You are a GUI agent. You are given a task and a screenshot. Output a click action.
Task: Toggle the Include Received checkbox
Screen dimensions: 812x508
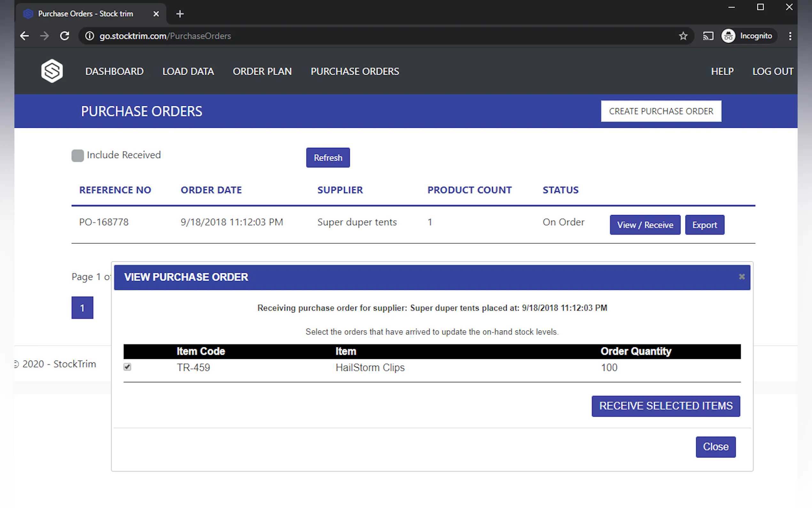pos(78,155)
